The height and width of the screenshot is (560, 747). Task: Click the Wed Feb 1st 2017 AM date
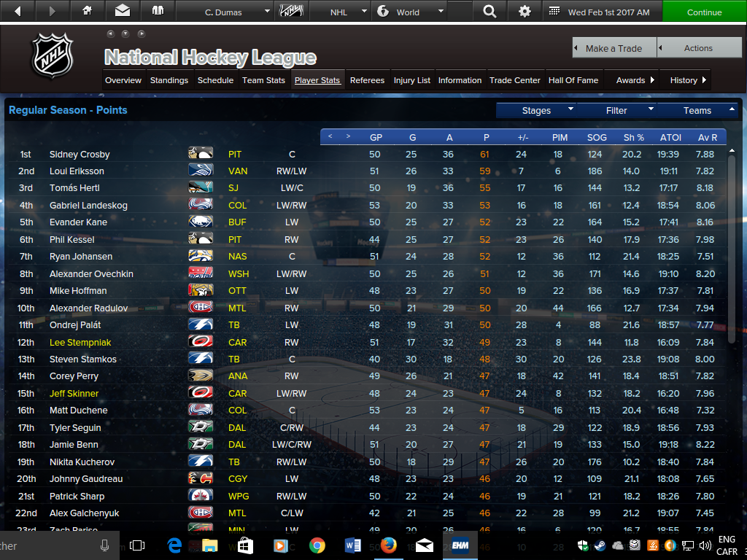(608, 12)
